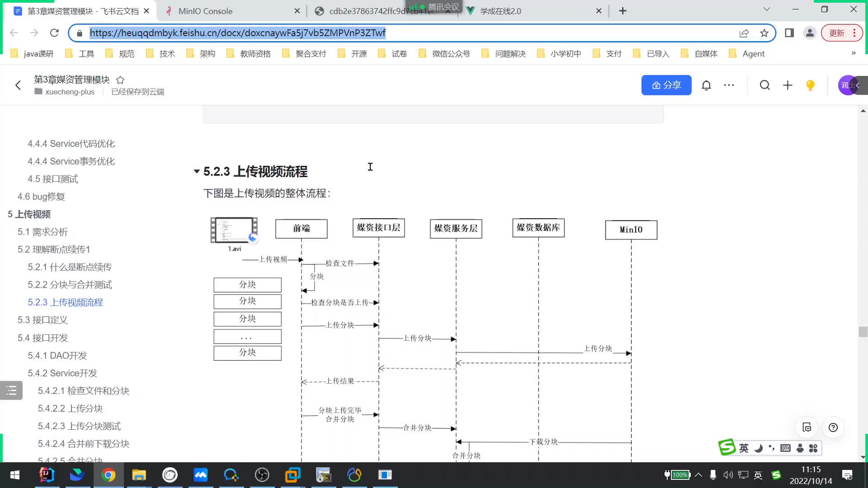The height and width of the screenshot is (488, 868).
Task: Open the comments panel icon
Action: tap(807, 427)
